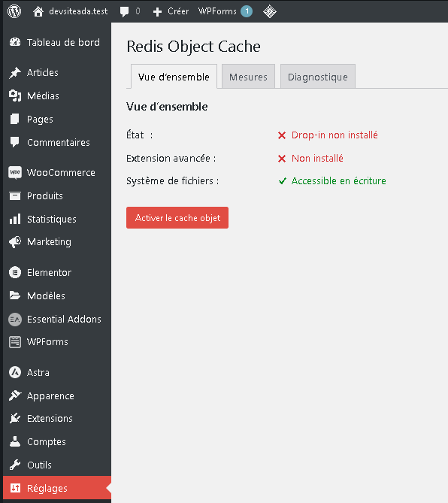Click the Créer link in admin bar
The image size is (448, 503).
[x=178, y=11]
